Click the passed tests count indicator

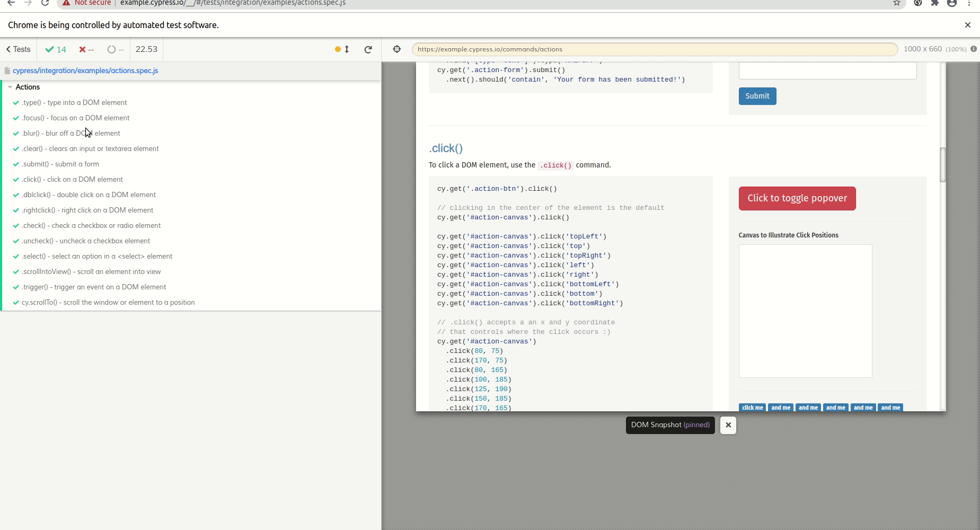(56, 49)
